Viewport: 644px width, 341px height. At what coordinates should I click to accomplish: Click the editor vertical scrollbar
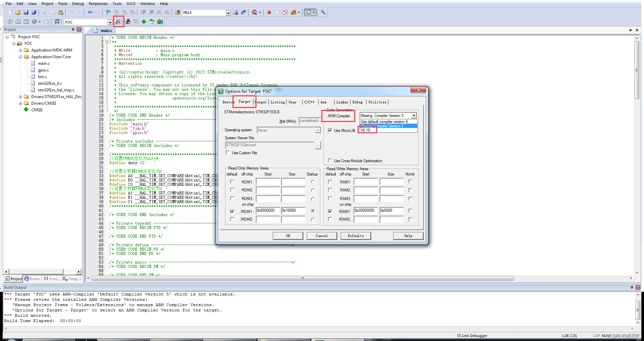pos(637,70)
